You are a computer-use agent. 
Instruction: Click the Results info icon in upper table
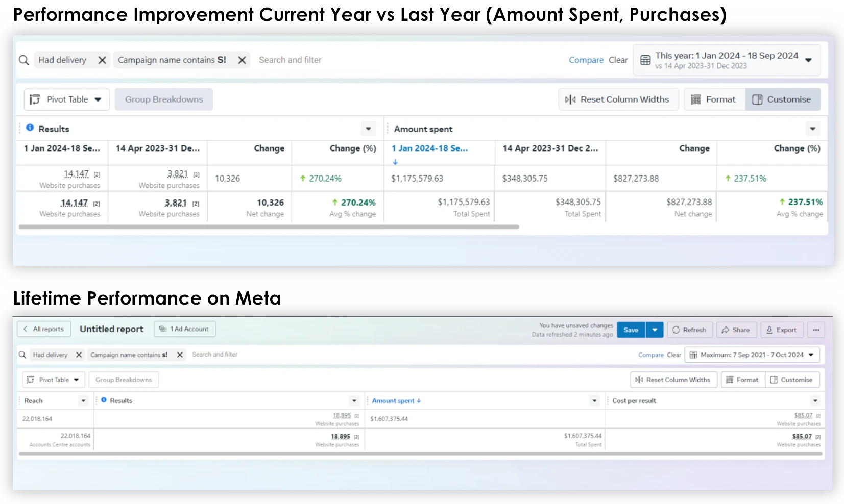(x=30, y=128)
